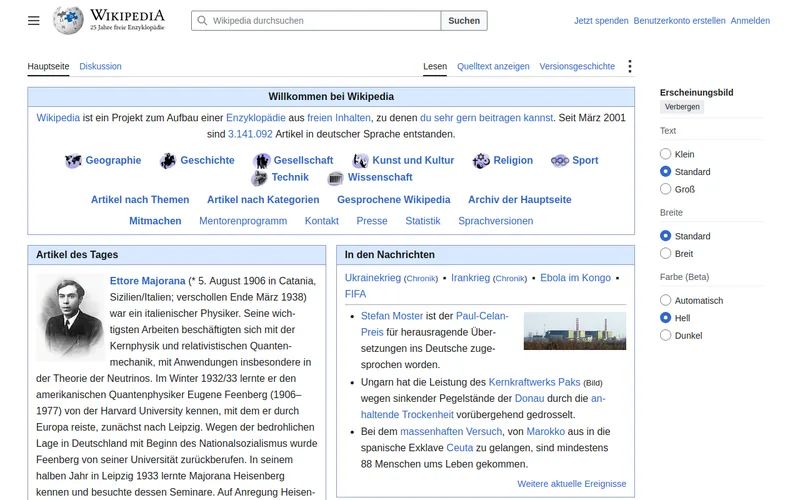Hide the Erscheinungsbild panel via Verbergen
Image resolution: width=800 pixels, height=500 pixels.
tap(682, 107)
